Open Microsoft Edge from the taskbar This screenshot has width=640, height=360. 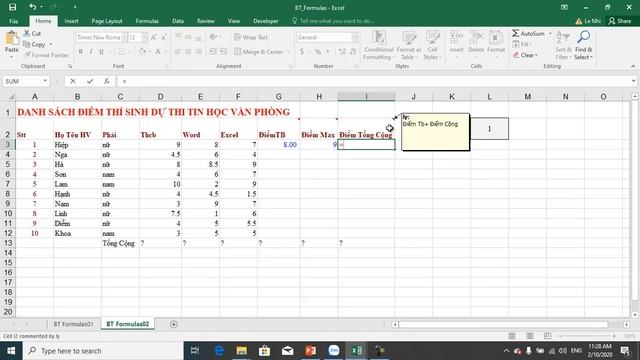click(x=219, y=351)
